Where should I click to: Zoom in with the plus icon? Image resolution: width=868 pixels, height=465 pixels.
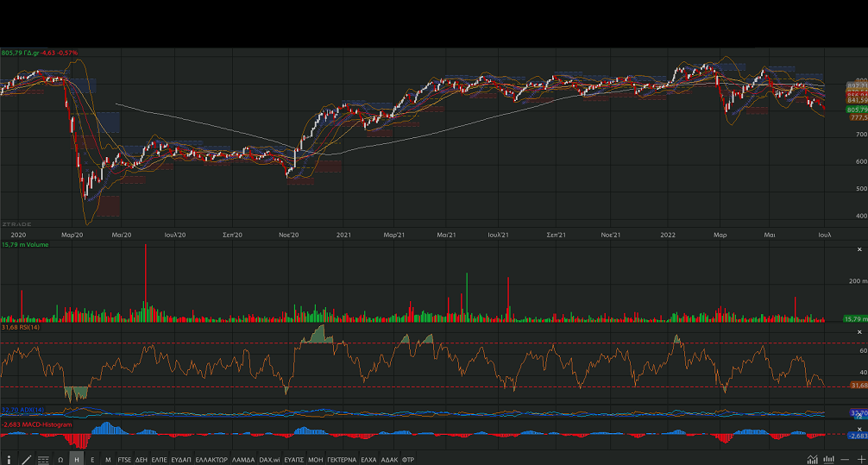pyautogui.click(x=860, y=459)
